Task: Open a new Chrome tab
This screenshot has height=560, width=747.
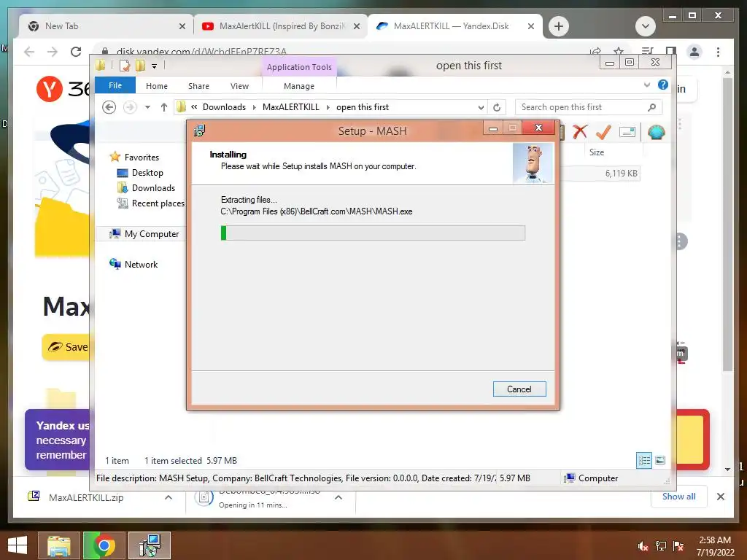Action: (x=558, y=26)
